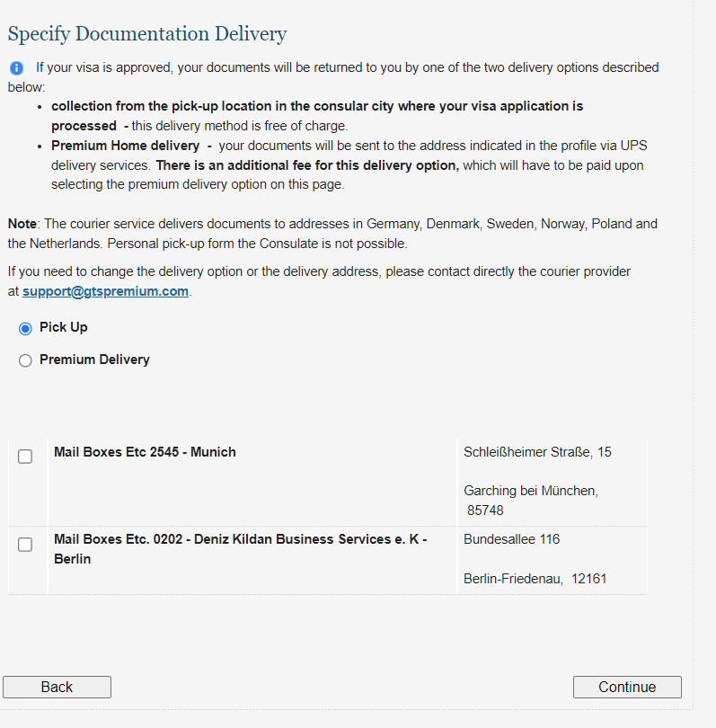716x728 pixels.
Task: Click the Premium Delivery label text
Action: pyautogui.click(x=94, y=360)
